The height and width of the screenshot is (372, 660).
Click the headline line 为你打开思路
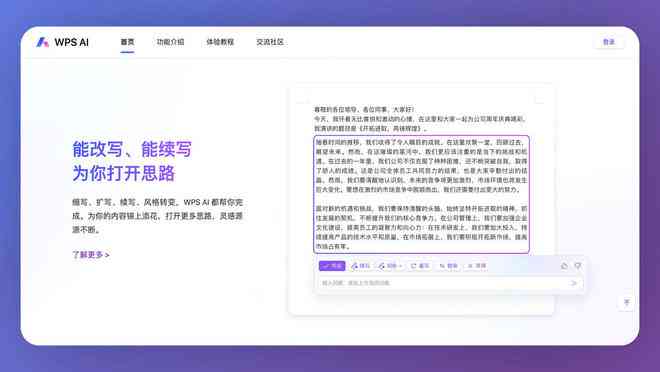coord(123,173)
